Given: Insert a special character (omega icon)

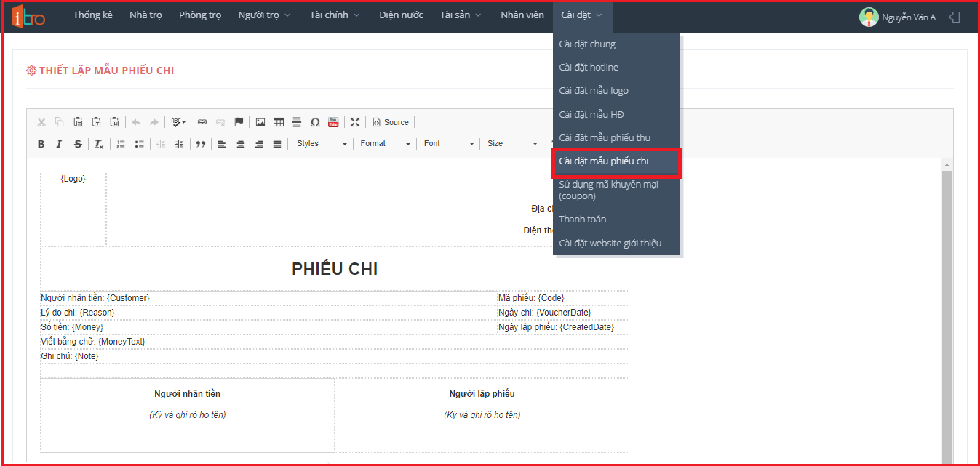Looking at the screenshot, I should (x=315, y=122).
